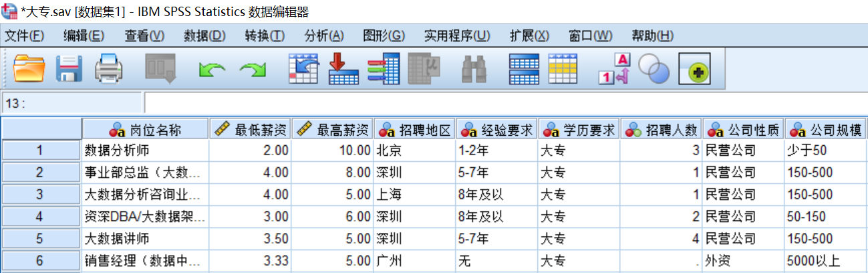Open the 查看(V) menu

coord(144,35)
